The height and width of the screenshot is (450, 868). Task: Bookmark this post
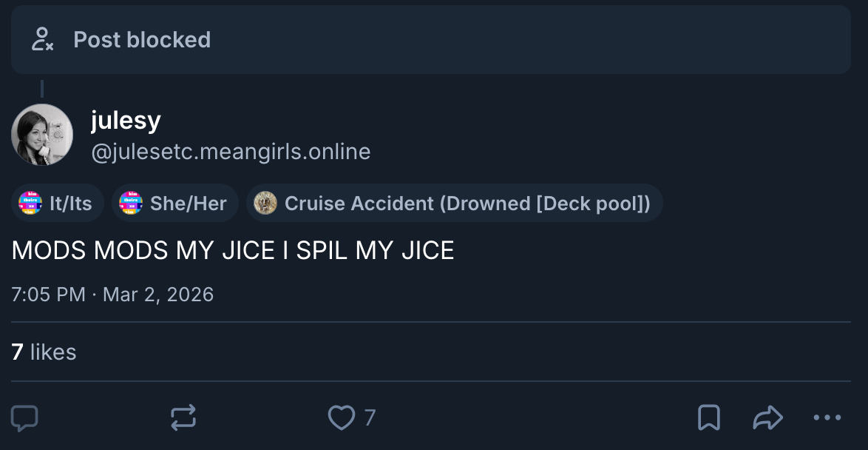click(x=708, y=418)
